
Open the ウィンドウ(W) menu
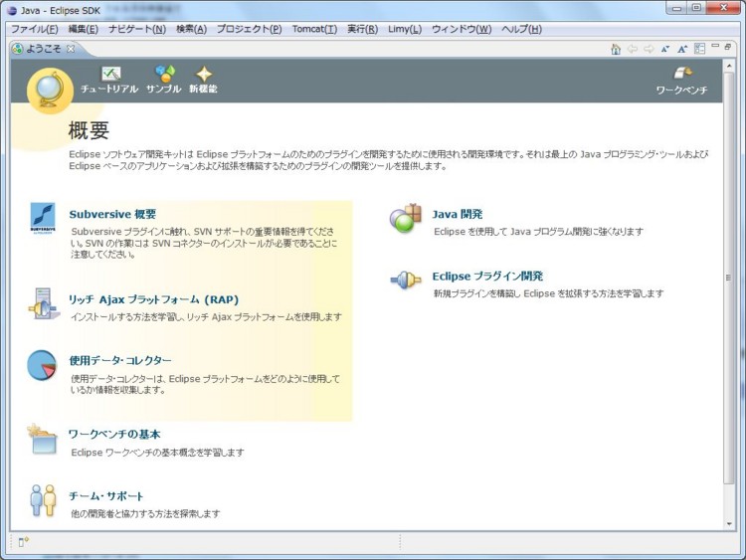(462, 29)
